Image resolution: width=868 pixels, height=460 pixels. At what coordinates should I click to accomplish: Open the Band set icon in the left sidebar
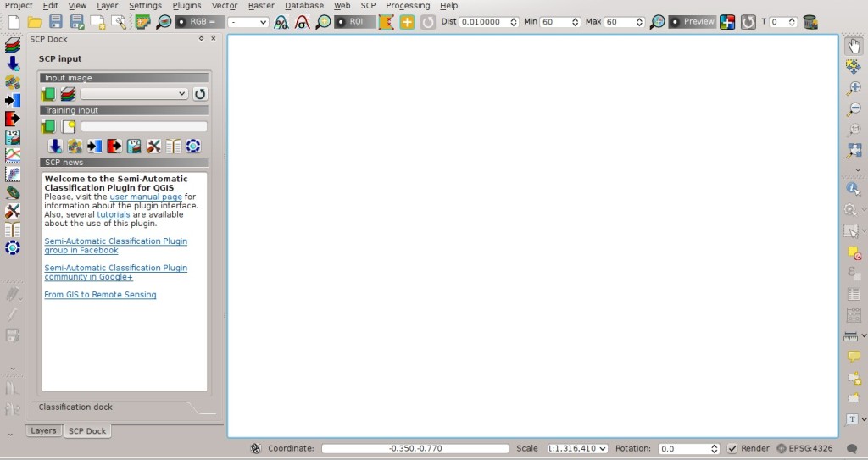(x=12, y=45)
